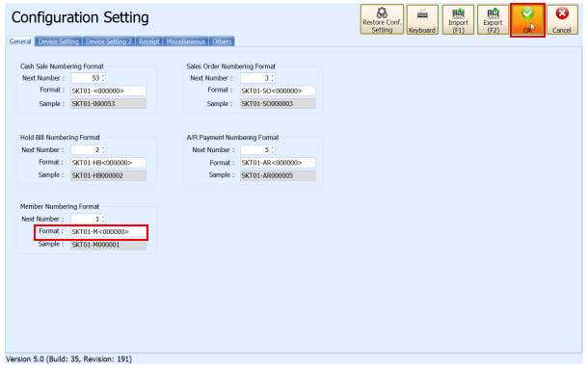588x368 pixels.
Task: Adjust A/R Payment Next Number spinner arrows
Action: [x=273, y=150]
